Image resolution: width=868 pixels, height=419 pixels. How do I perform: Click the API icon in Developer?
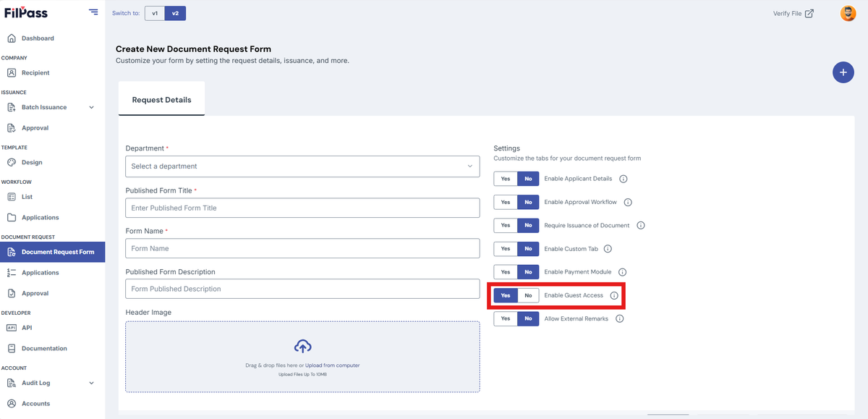(12, 328)
